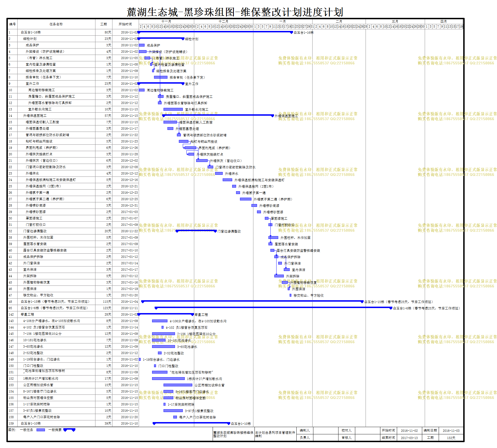This screenshot has width=497, height=448.
Task: Select the bar for 外围栏杆，木作加固
Action: click(x=273, y=238)
